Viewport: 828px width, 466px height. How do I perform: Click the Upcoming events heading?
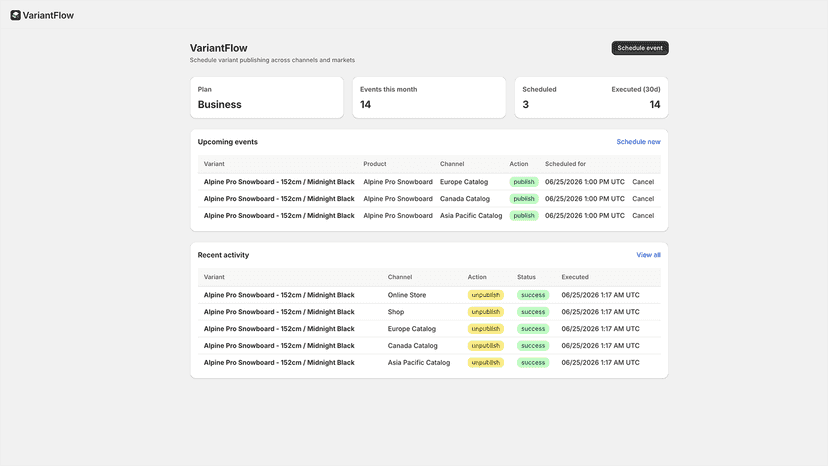(x=228, y=142)
